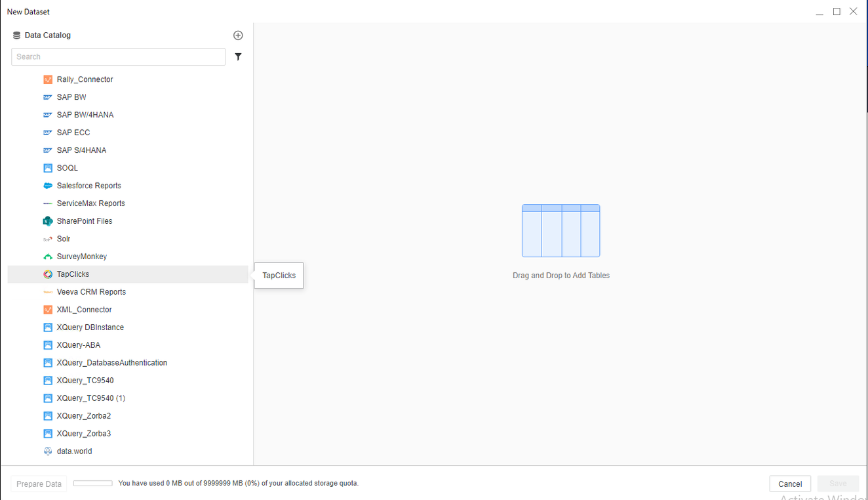The image size is (868, 500).
Task: Open the XQuery_DatabaseAuthentication entry
Action: pos(111,363)
